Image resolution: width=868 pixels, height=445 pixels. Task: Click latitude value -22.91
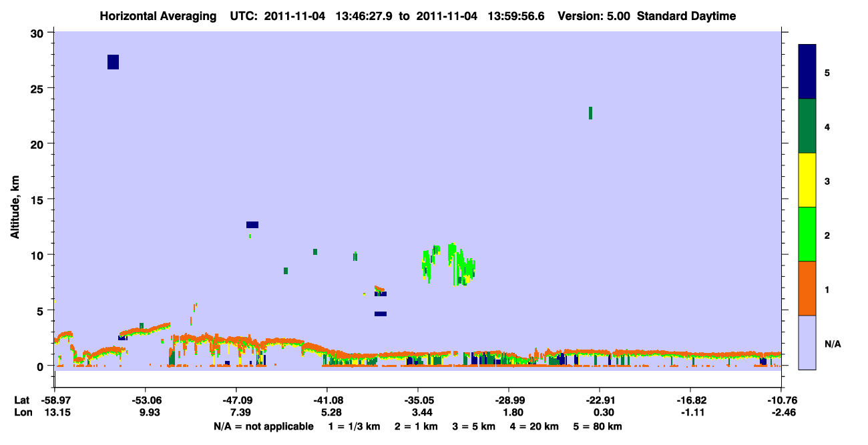point(600,400)
